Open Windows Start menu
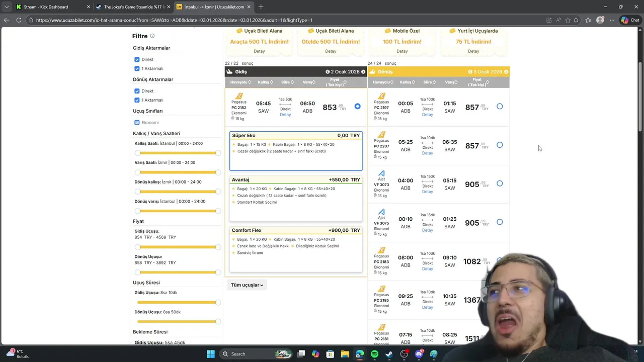This screenshot has height=362, width=644. click(211, 354)
